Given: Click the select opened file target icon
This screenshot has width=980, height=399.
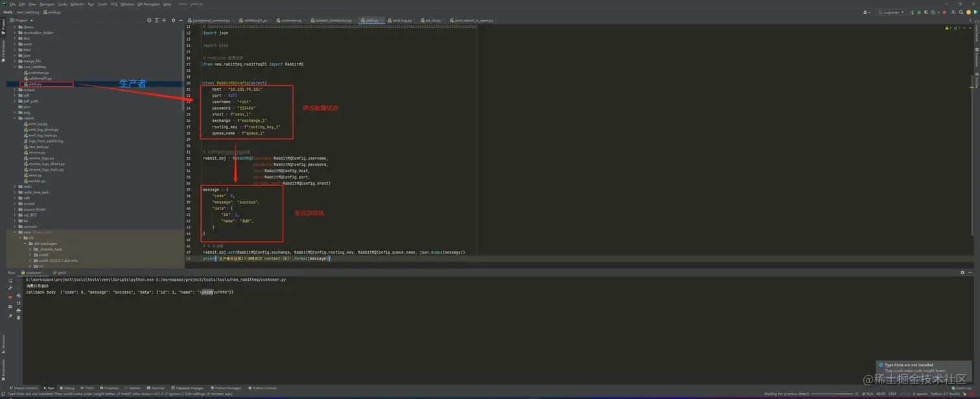Looking at the screenshot, I should click(149, 20).
